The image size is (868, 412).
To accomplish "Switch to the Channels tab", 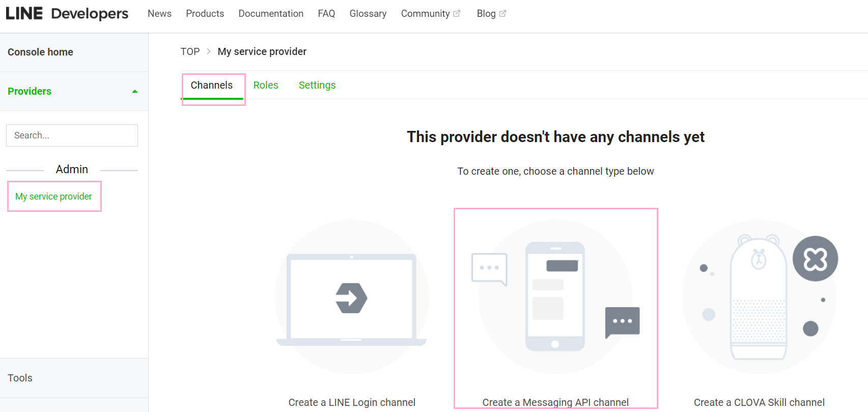I will click(x=212, y=86).
